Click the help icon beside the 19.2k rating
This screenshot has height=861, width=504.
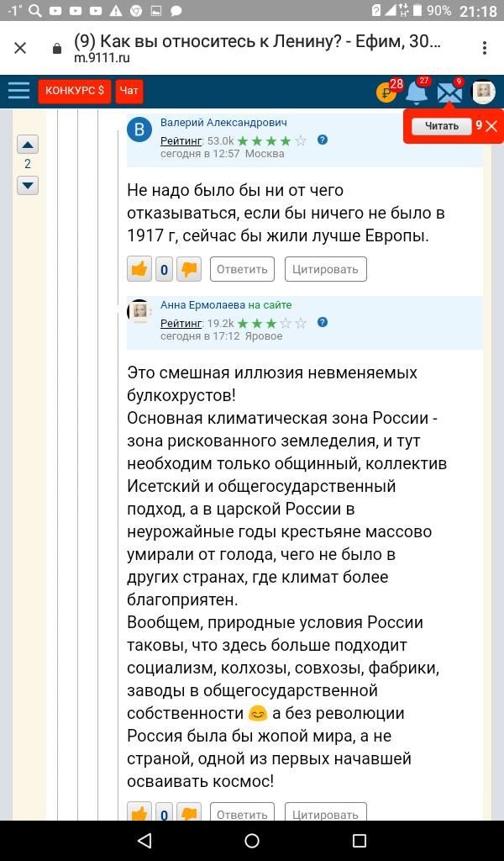point(323,322)
